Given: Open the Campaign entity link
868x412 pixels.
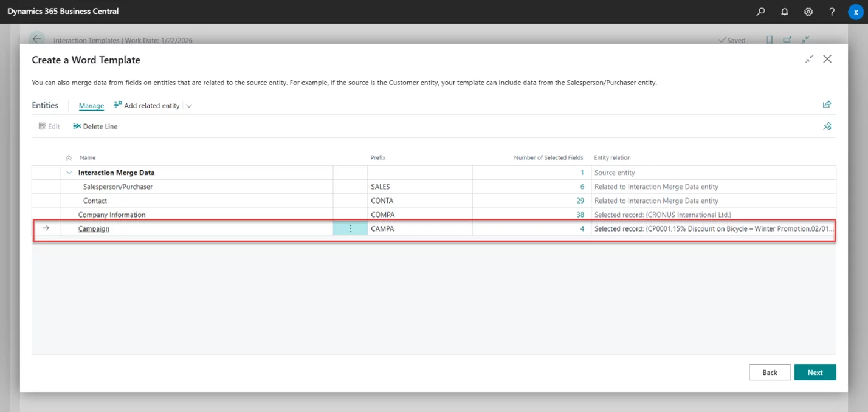Looking at the screenshot, I should (x=94, y=229).
